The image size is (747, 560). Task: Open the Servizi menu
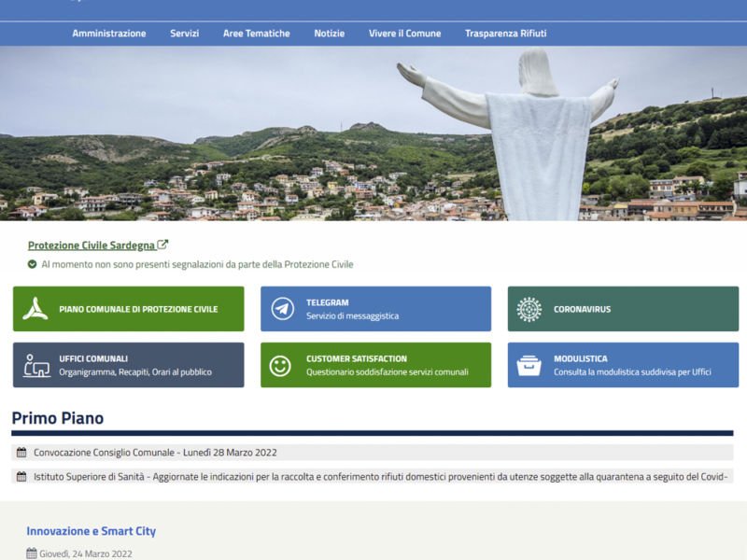(184, 34)
